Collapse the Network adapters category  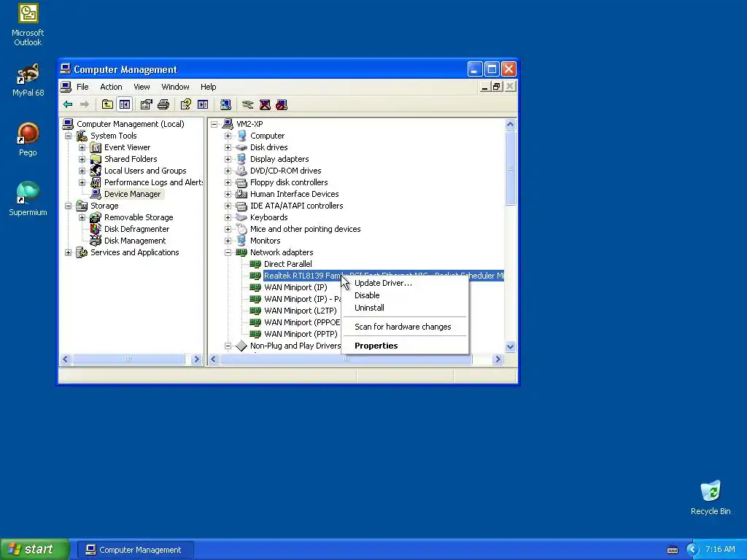click(228, 252)
